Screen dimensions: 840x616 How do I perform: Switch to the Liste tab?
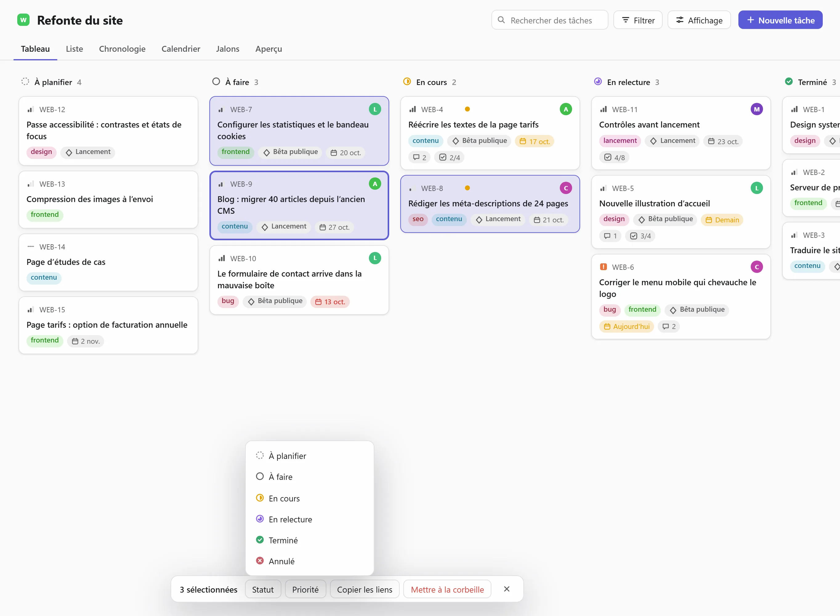click(75, 49)
